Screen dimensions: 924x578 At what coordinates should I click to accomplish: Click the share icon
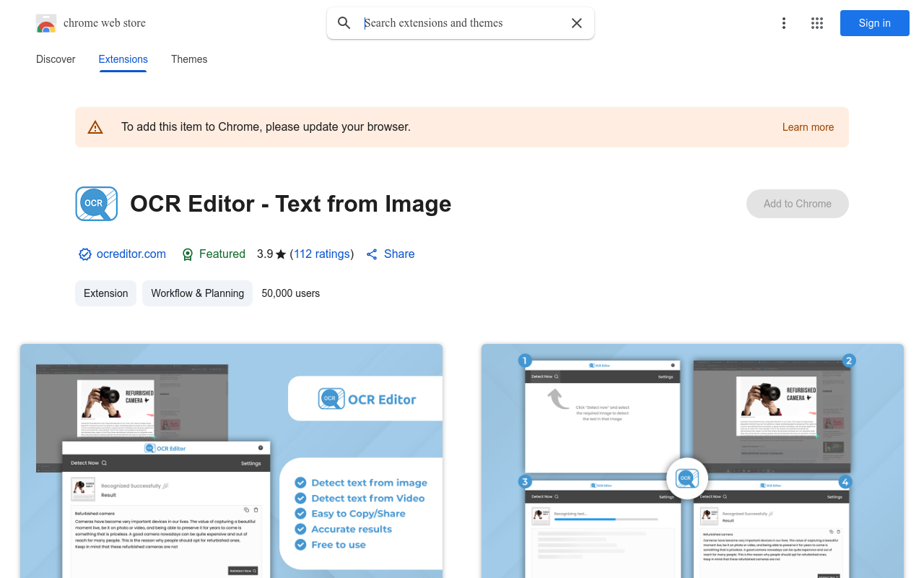[x=372, y=254]
